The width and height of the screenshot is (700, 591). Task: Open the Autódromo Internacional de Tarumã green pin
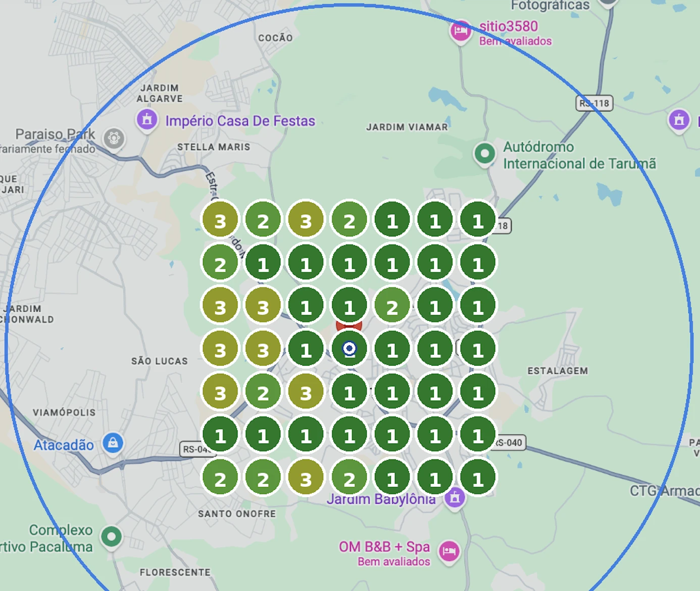click(485, 154)
